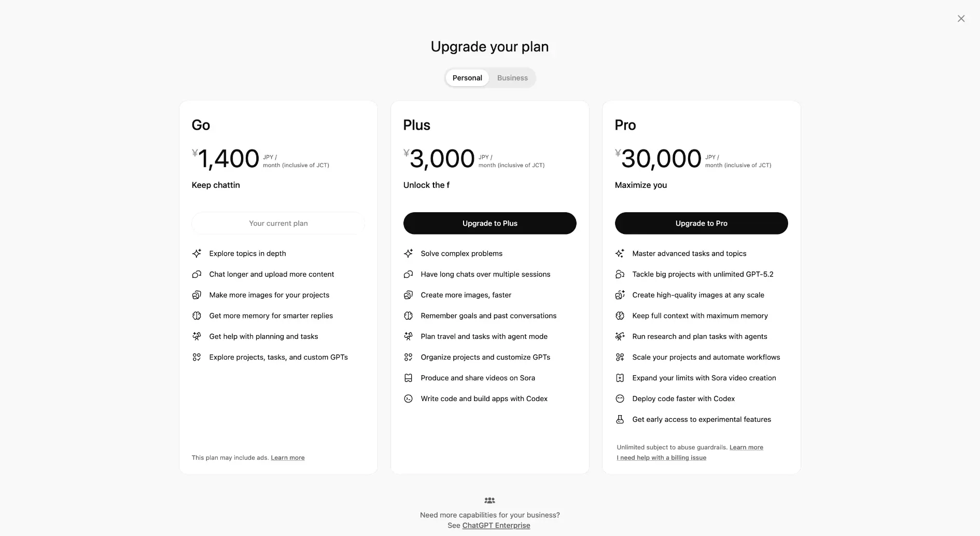
Task: Follow the ChatGPT Enterprise link
Action: (496, 525)
